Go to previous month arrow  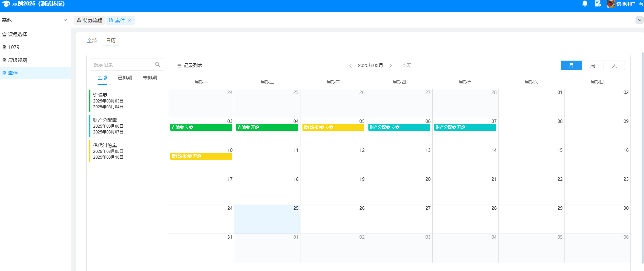point(350,66)
